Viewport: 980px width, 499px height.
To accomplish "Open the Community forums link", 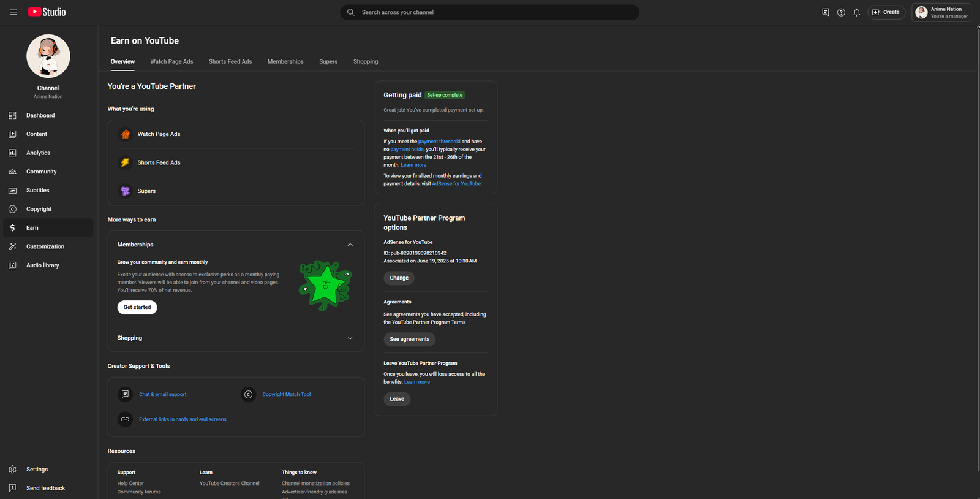I will [x=139, y=492].
